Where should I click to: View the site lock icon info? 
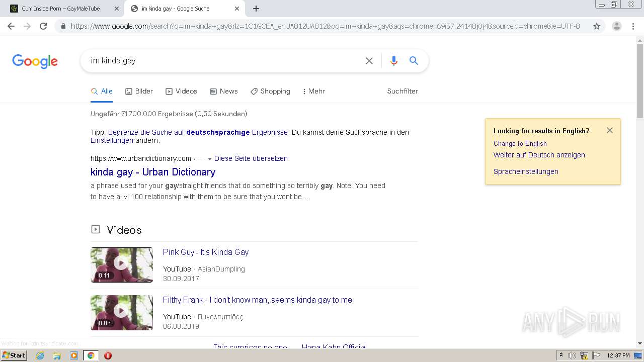point(63,26)
